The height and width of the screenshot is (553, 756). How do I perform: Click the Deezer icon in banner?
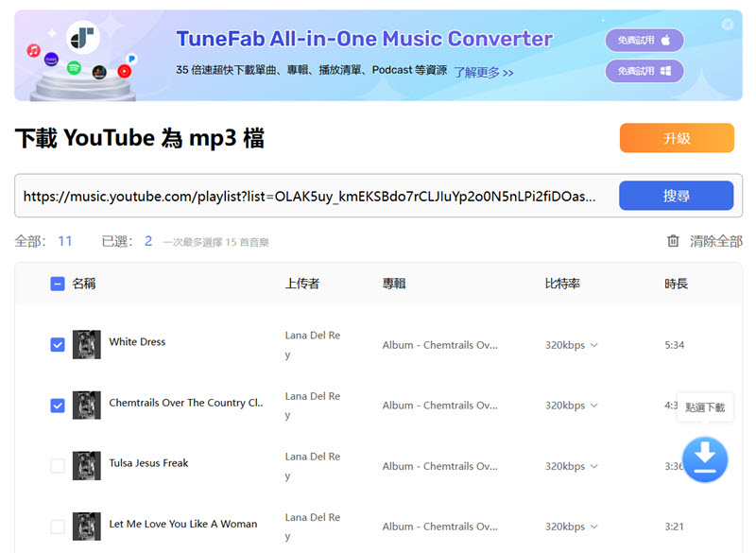99,73
